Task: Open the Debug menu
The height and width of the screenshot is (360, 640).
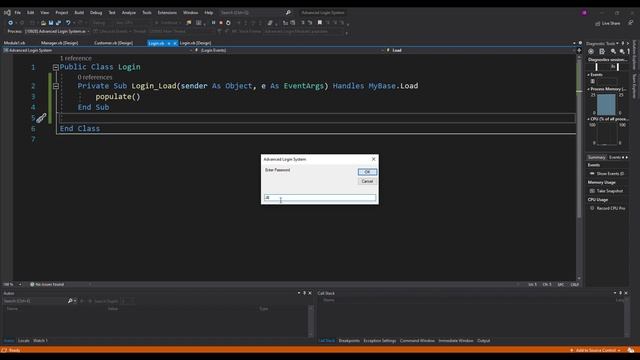Action: point(96,13)
